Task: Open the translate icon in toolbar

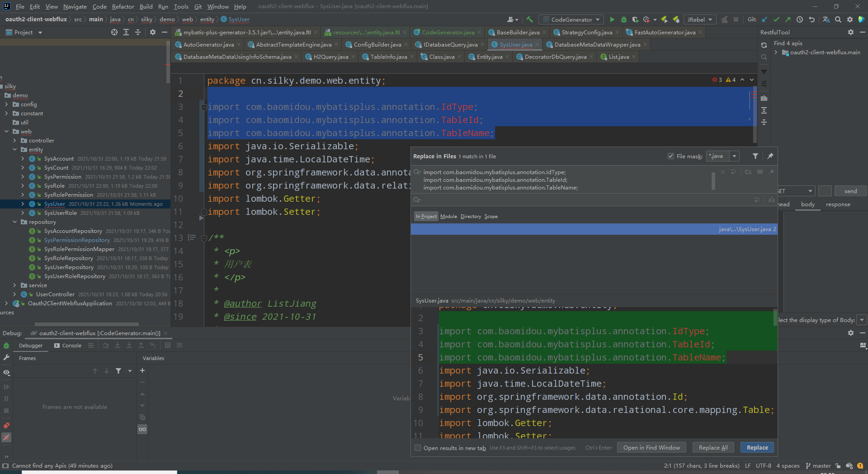Action: [826, 19]
